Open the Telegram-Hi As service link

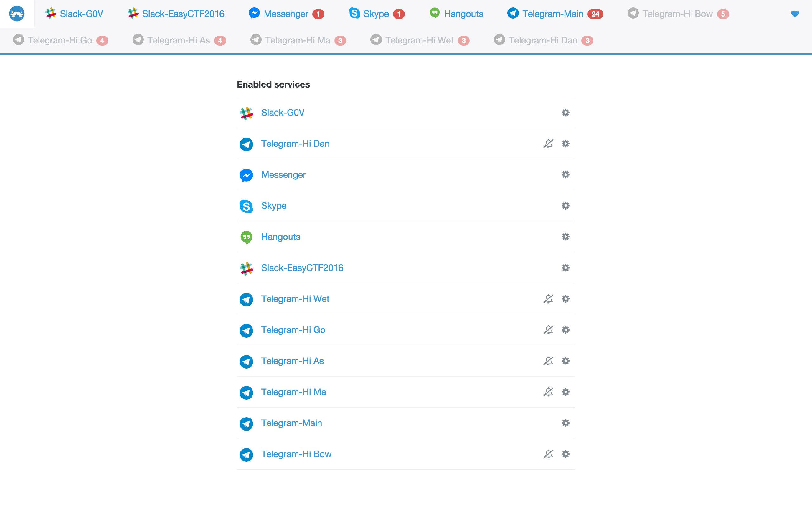[x=292, y=361]
